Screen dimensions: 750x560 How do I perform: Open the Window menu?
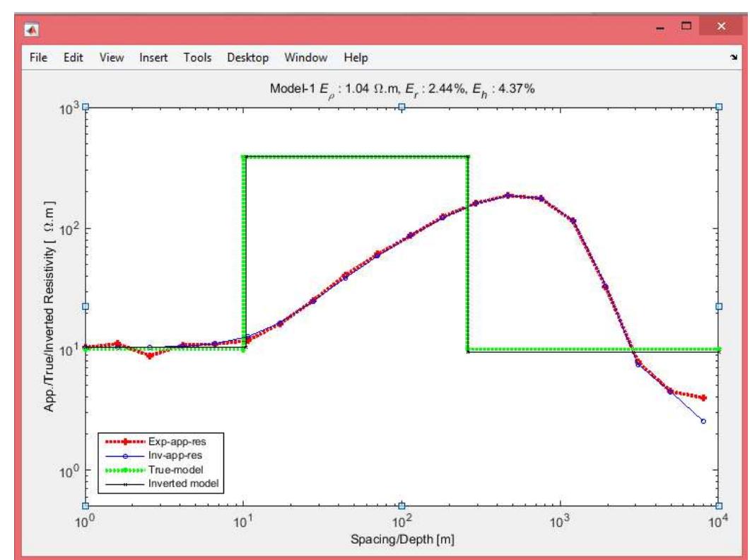(x=305, y=58)
